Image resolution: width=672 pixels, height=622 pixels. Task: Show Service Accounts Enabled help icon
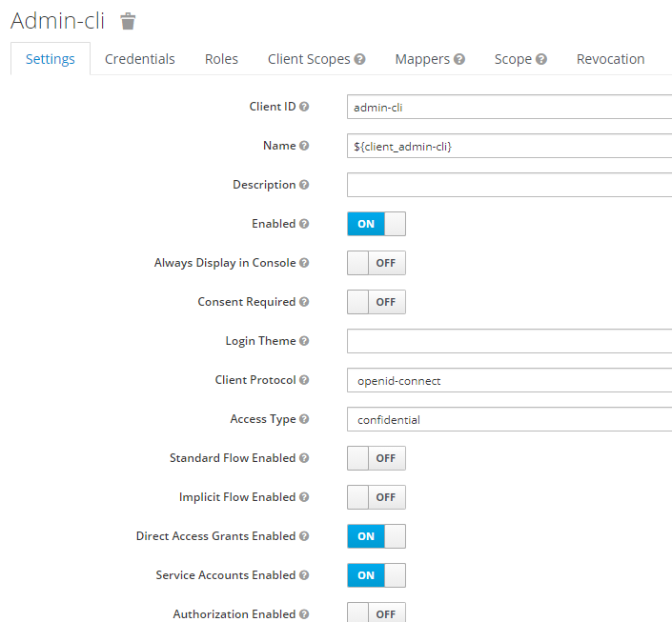304,575
